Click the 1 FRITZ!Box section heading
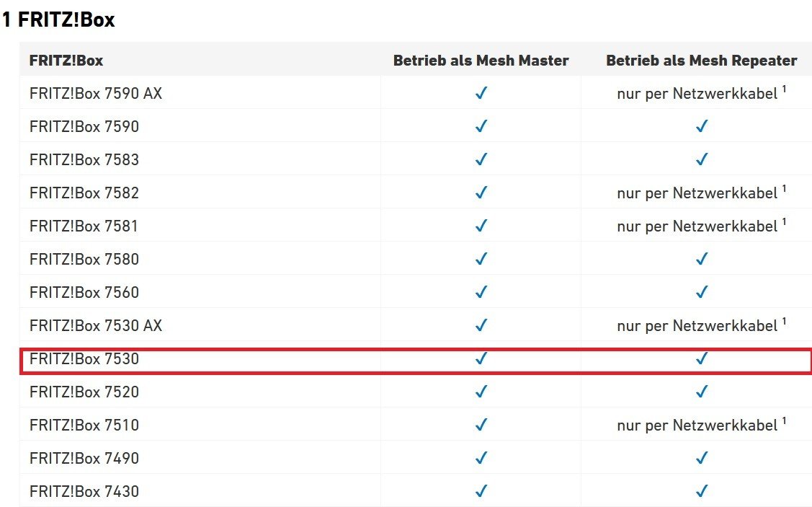Image resolution: width=812 pixels, height=507 pixels. pos(58,19)
